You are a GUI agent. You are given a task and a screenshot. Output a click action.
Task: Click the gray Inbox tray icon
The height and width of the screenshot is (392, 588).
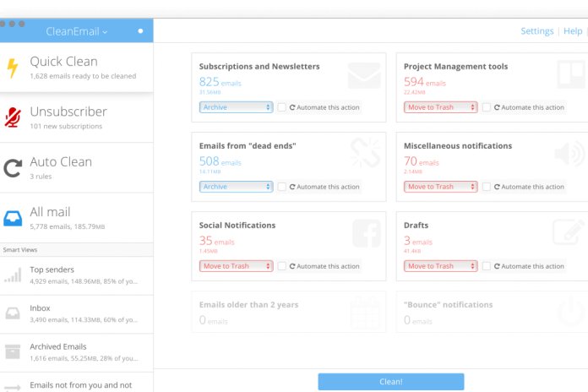[13, 313]
